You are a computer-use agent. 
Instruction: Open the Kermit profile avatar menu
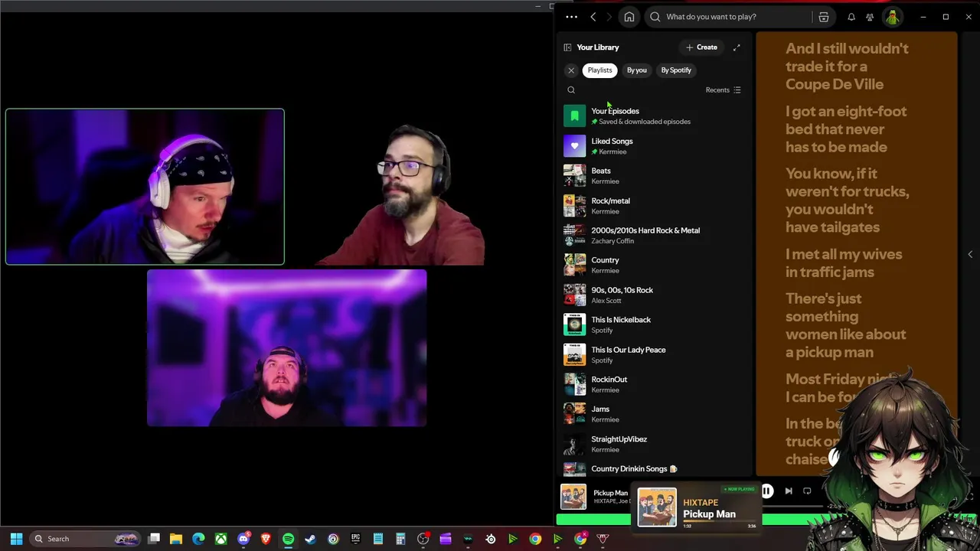click(x=893, y=17)
